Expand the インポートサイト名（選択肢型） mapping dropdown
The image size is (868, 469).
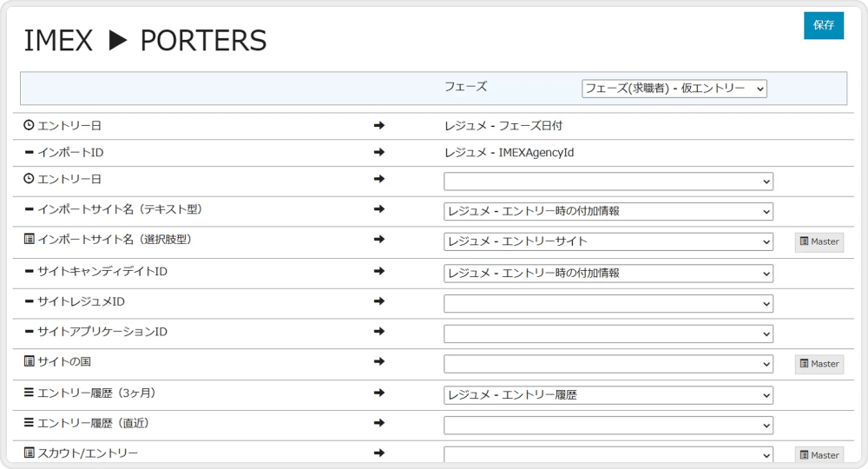pyautogui.click(x=608, y=242)
